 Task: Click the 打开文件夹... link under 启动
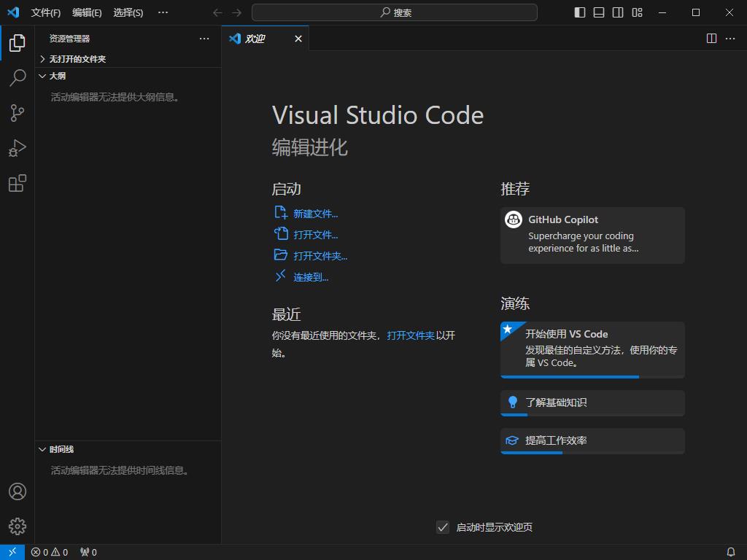click(x=320, y=256)
